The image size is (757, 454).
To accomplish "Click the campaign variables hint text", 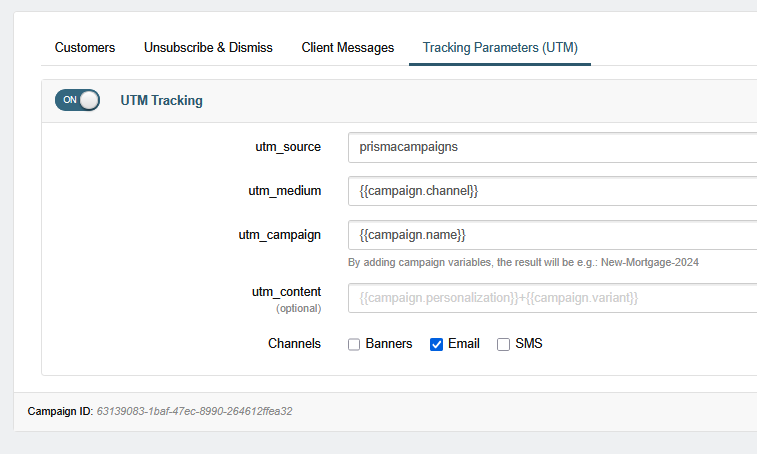I will coord(523,262).
